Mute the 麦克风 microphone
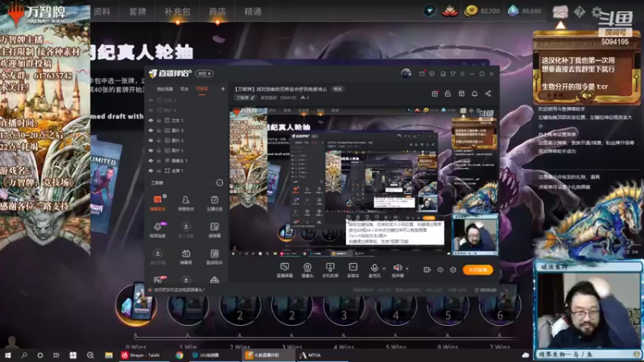644x362 pixels. click(374, 269)
